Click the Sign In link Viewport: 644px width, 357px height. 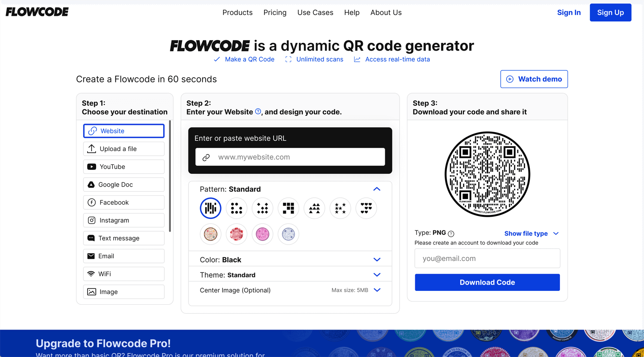pyautogui.click(x=569, y=12)
